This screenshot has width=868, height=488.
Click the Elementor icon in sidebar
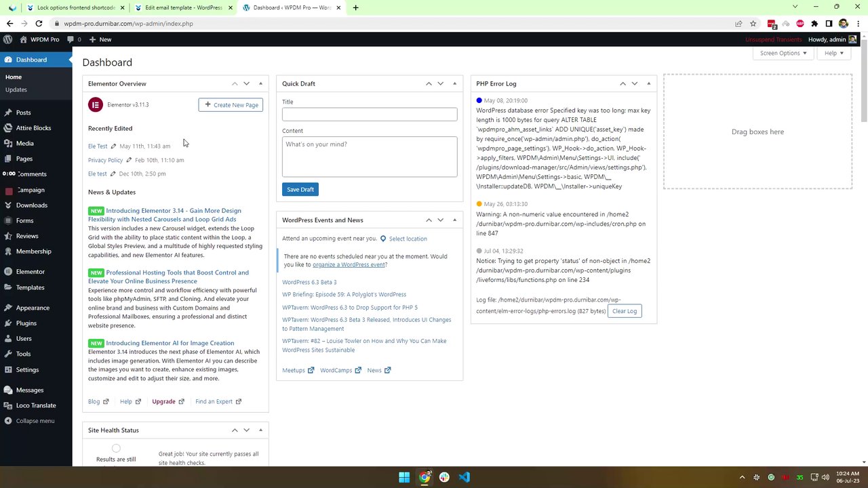[8, 272]
